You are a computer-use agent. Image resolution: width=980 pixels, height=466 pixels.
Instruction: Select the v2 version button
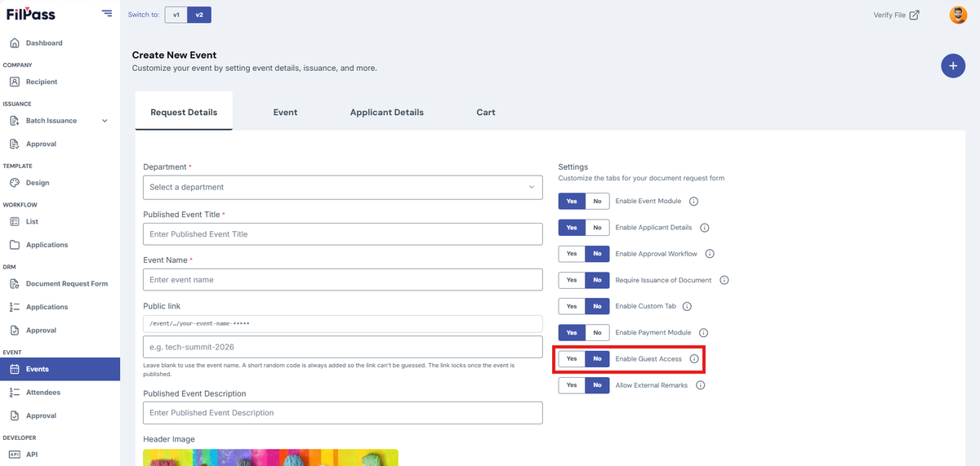(x=199, y=15)
